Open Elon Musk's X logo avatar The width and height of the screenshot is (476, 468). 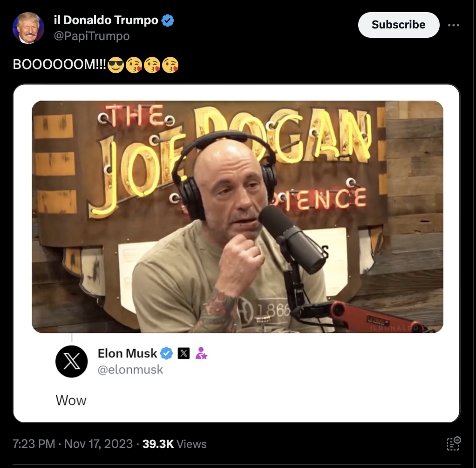[x=72, y=362]
